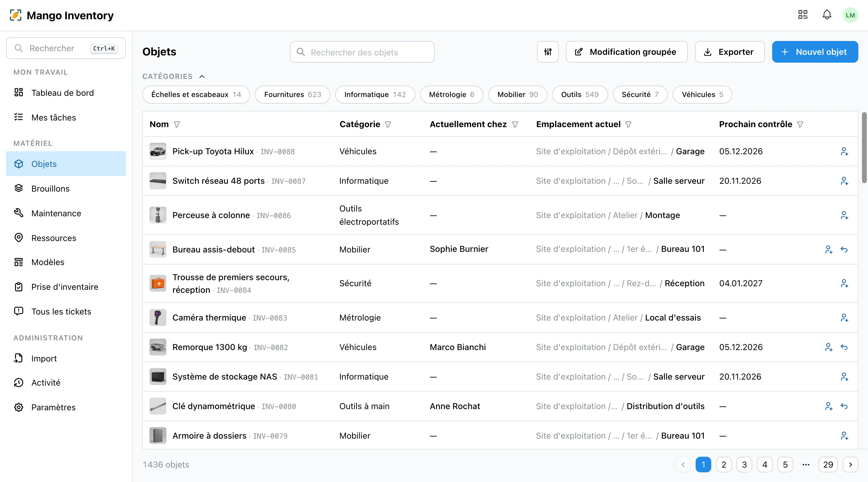This screenshot has width=868, height=482.
Task: Return Remorque 1300 kg with the return arrow
Action: click(844, 347)
